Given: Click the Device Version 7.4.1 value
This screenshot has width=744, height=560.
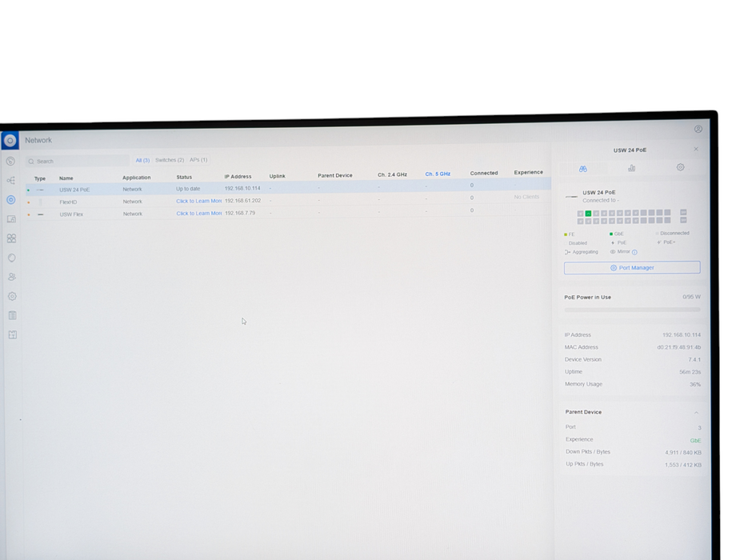Looking at the screenshot, I should 694,360.
